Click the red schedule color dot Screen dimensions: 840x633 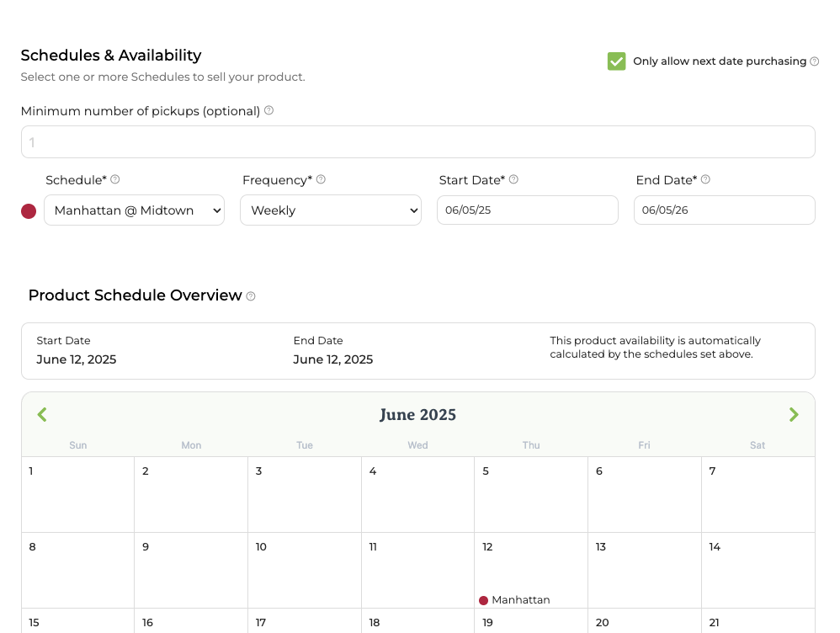coord(29,211)
